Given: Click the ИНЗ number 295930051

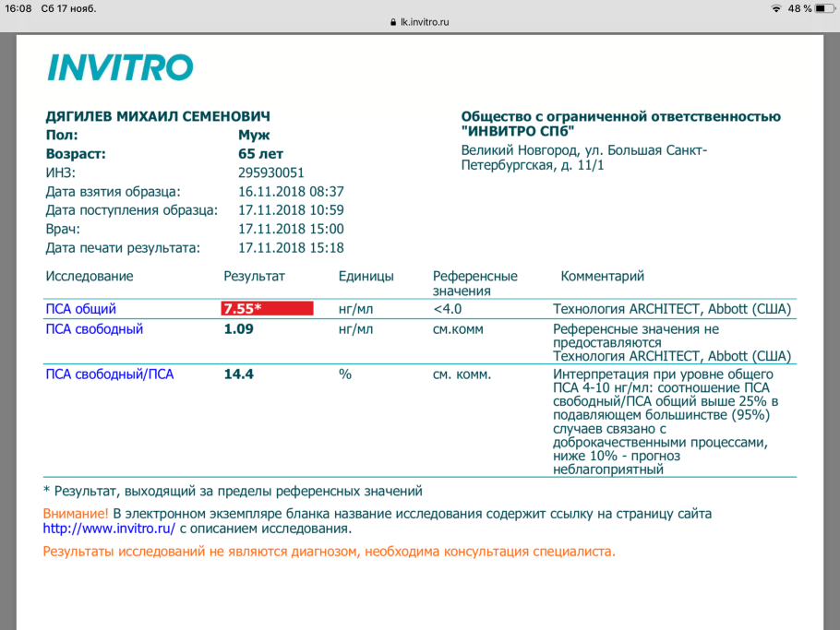Looking at the screenshot, I should [270, 172].
